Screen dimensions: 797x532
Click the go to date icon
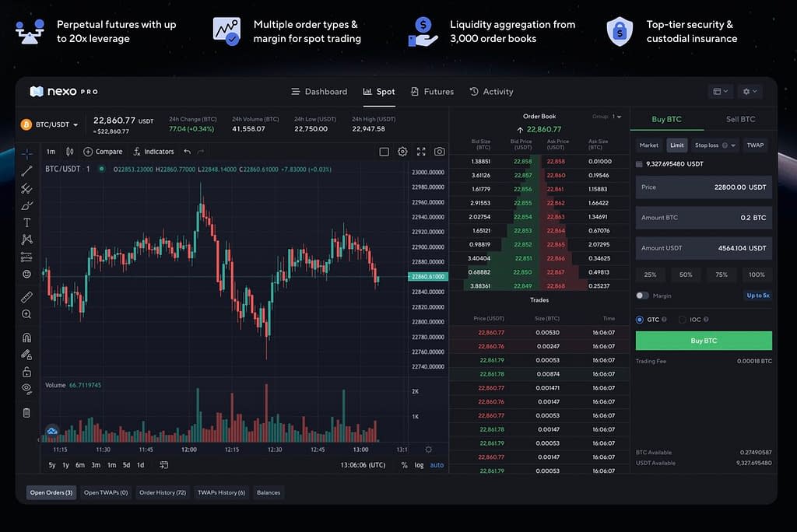click(163, 465)
